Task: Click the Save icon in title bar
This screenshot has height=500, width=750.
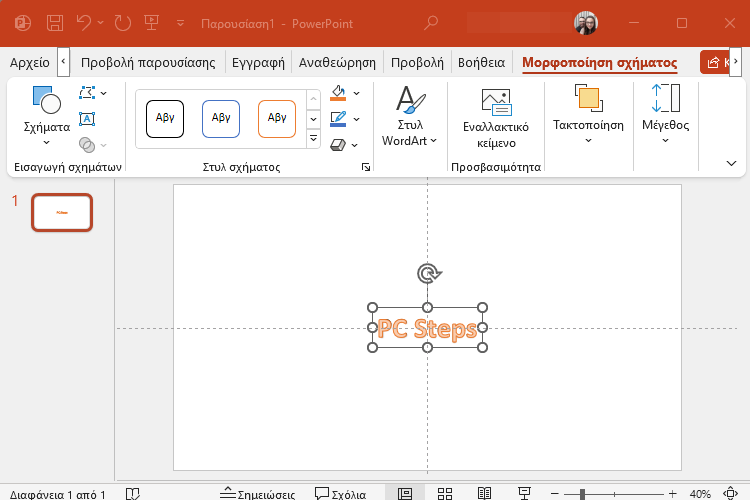Action: pos(55,23)
